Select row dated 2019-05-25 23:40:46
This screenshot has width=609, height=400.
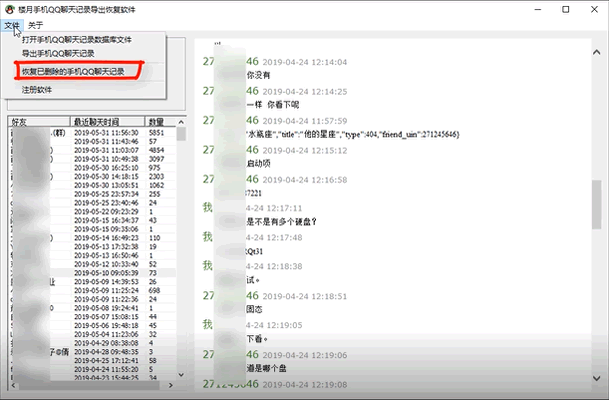(x=92, y=203)
